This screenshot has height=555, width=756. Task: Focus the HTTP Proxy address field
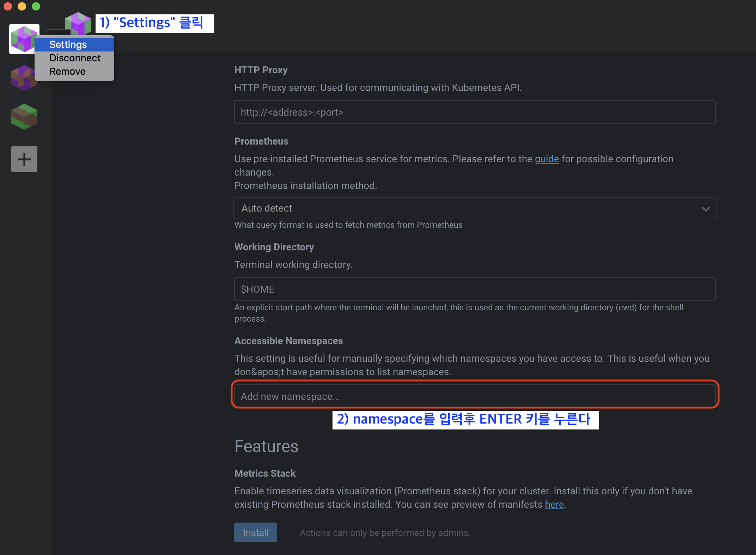(475, 112)
